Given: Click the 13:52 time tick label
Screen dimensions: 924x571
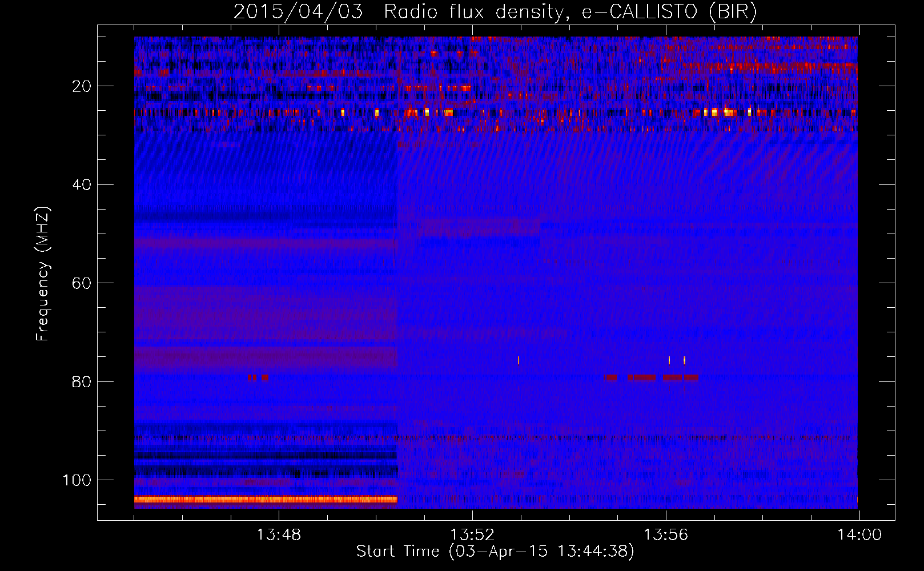Looking at the screenshot, I should (x=472, y=535).
